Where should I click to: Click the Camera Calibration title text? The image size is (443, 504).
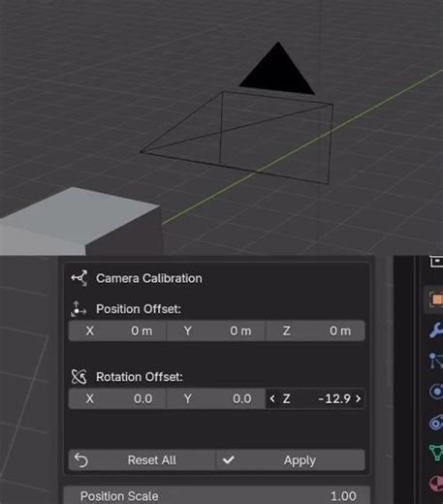[x=149, y=278]
